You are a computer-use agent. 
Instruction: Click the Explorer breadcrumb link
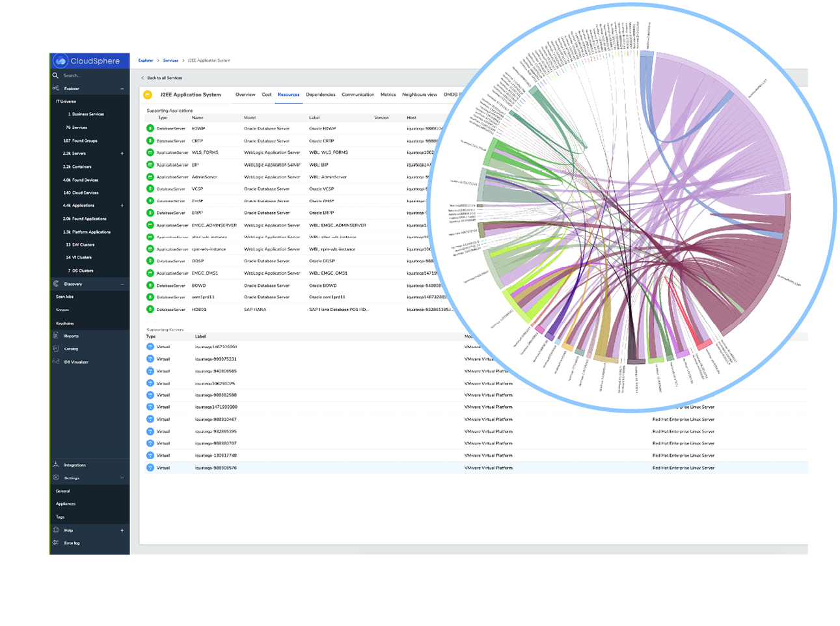point(146,61)
